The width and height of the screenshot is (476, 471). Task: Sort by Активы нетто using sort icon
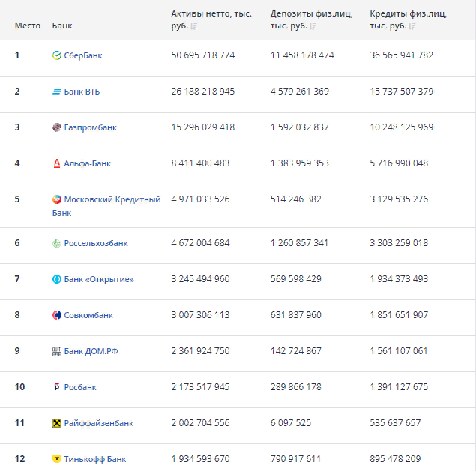(x=194, y=26)
